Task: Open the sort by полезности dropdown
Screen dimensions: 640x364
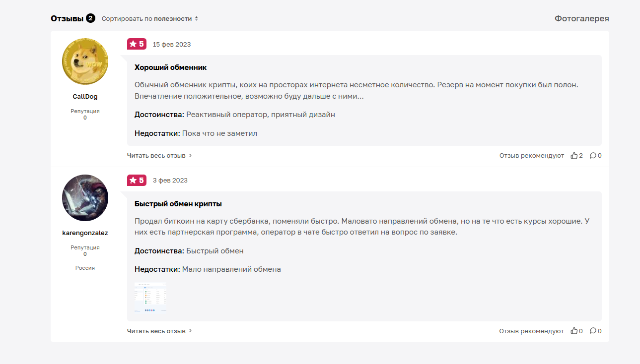Action: [x=150, y=18]
